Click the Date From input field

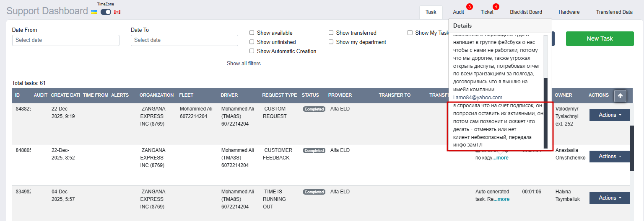click(66, 40)
